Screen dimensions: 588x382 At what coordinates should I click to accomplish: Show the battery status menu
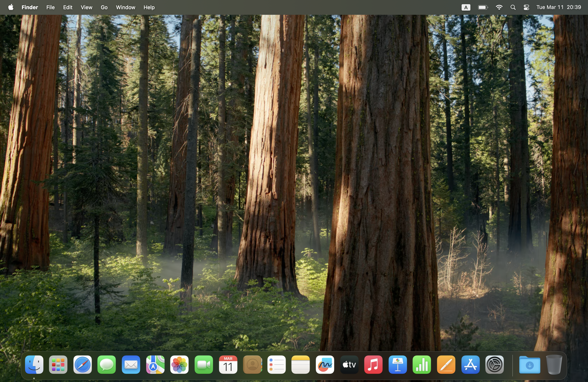click(x=483, y=7)
